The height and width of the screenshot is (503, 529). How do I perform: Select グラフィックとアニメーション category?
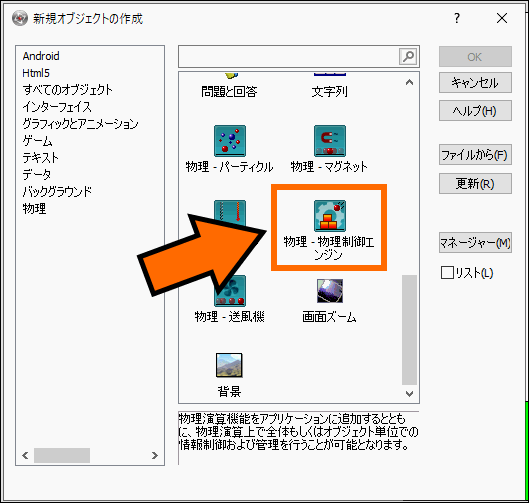80,124
